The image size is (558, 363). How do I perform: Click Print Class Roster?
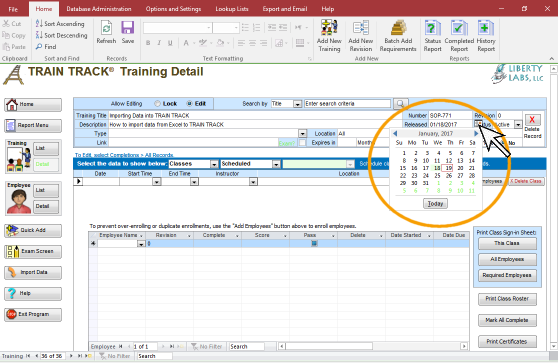point(507,299)
